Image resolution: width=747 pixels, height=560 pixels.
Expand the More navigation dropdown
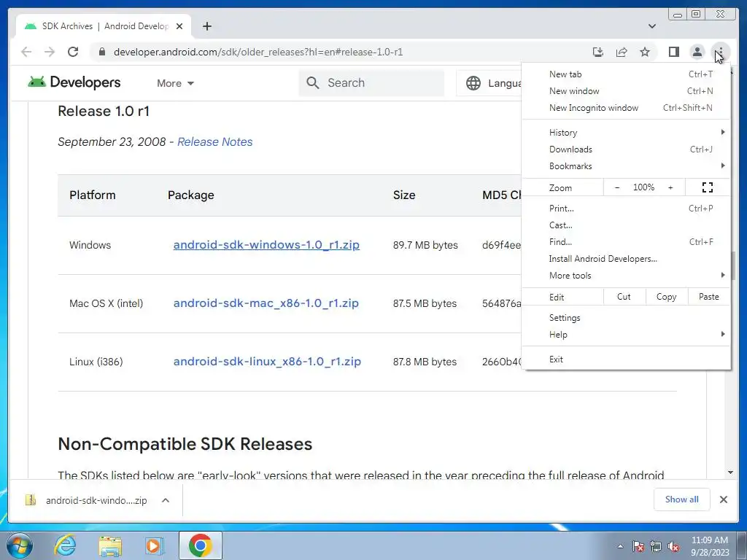pos(175,83)
